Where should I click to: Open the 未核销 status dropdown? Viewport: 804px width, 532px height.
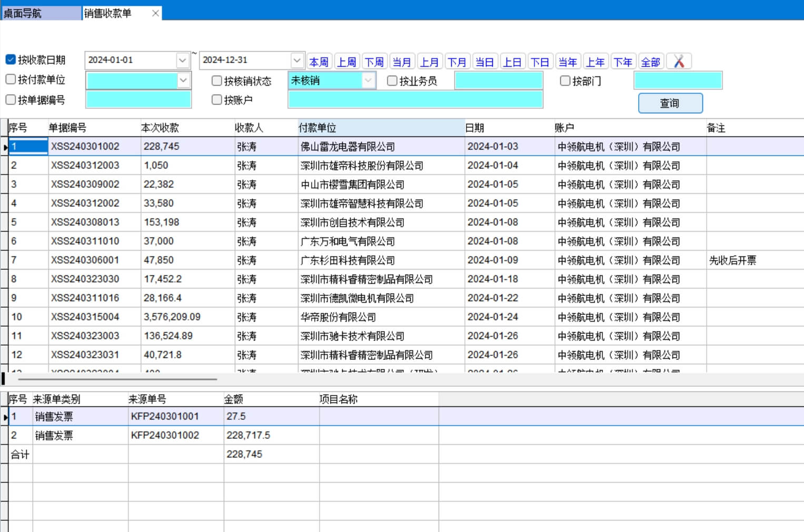point(368,81)
